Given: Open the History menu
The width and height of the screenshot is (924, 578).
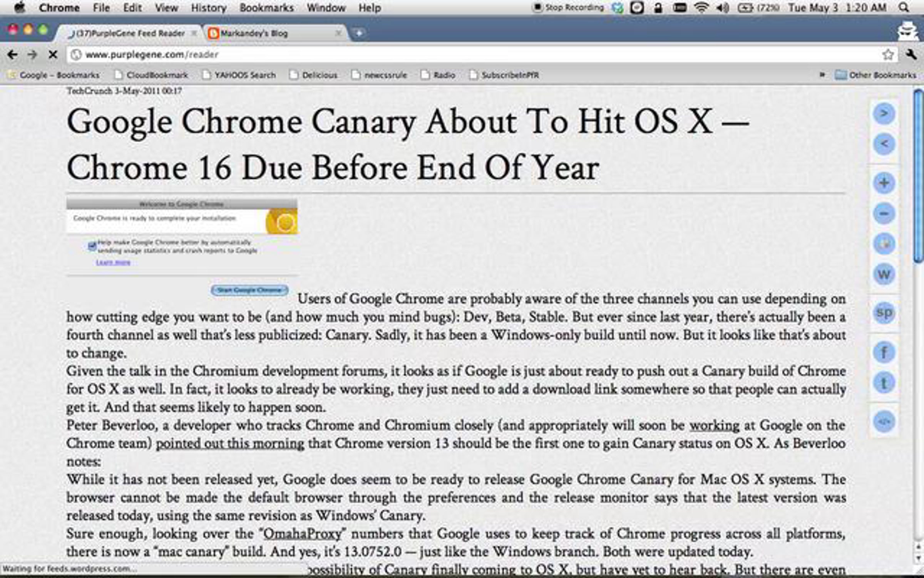Looking at the screenshot, I should pos(209,8).
